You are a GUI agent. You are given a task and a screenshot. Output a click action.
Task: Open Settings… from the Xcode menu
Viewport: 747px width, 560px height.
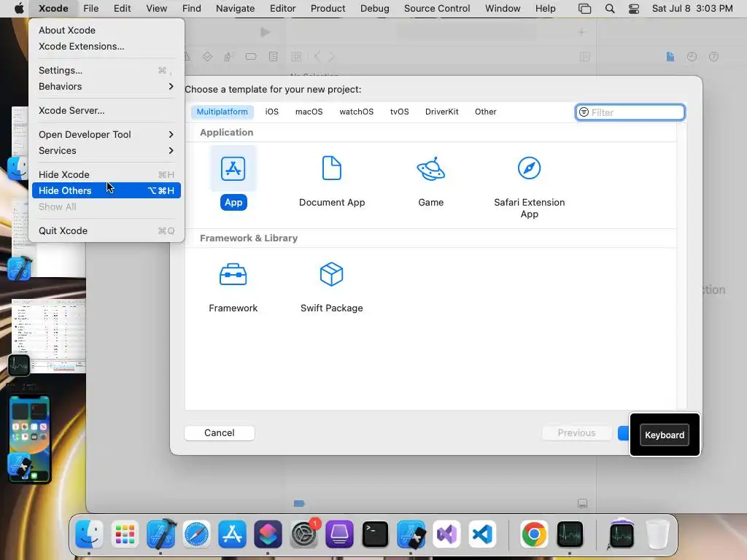coord(107,70)
